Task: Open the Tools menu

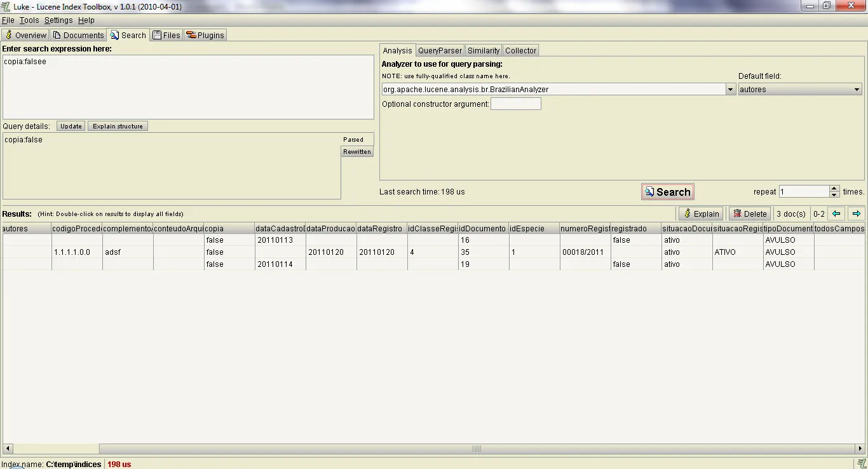Action: 29,20
